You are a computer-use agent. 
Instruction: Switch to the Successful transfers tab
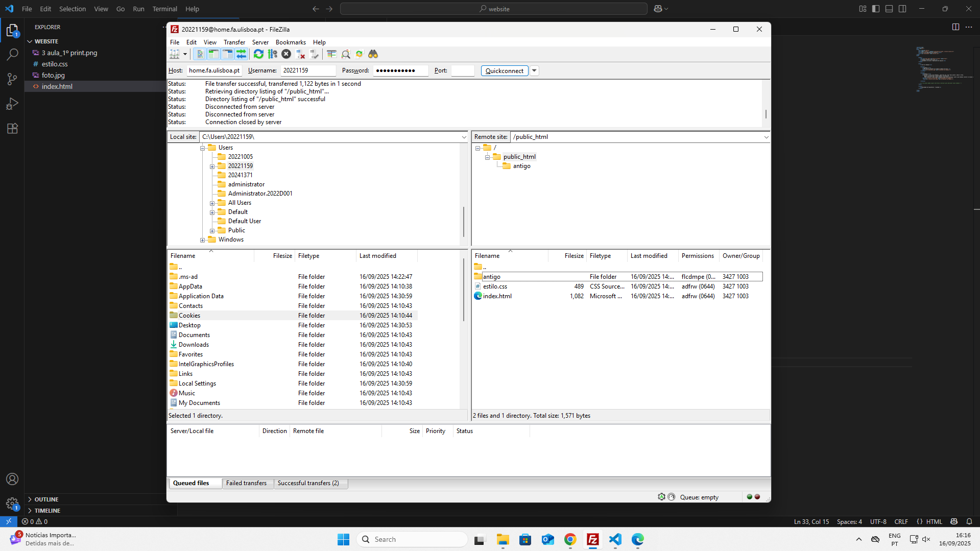310,483
